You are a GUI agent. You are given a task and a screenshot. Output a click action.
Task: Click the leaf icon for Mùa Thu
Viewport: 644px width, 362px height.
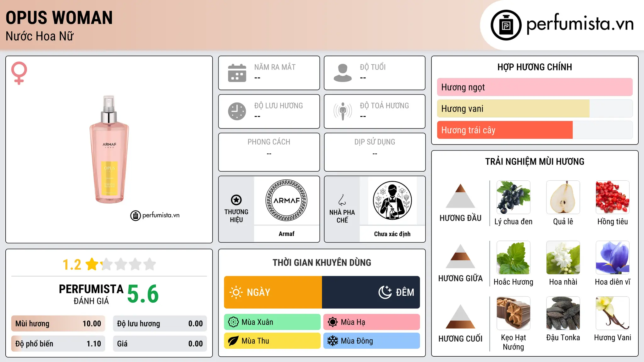tap(233, 341)
